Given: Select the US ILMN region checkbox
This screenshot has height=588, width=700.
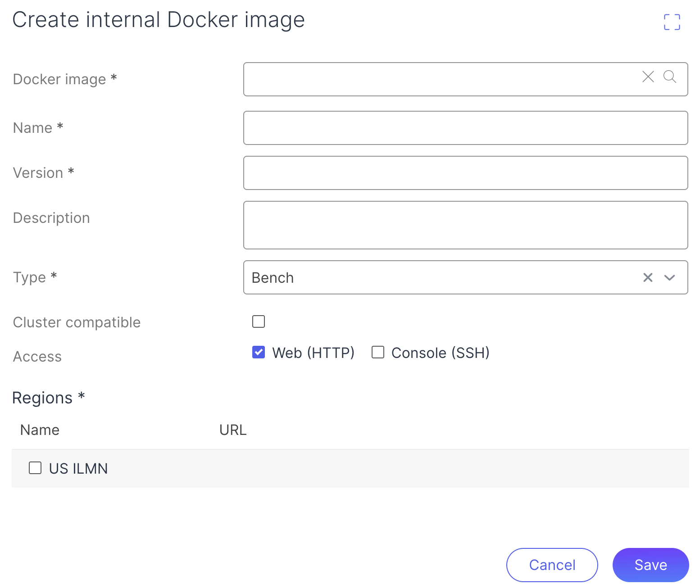Looking at the screenshot, I should click(35, 468).
